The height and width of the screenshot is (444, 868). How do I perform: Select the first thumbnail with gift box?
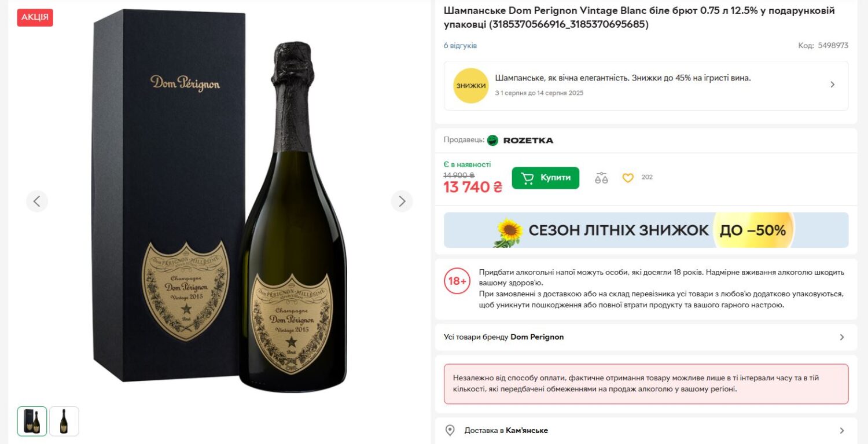(x=32, y=421)
